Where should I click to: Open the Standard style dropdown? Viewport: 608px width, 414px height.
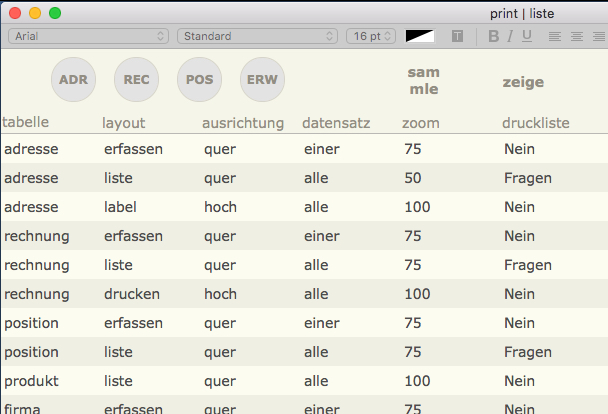[x=257, y=36]
